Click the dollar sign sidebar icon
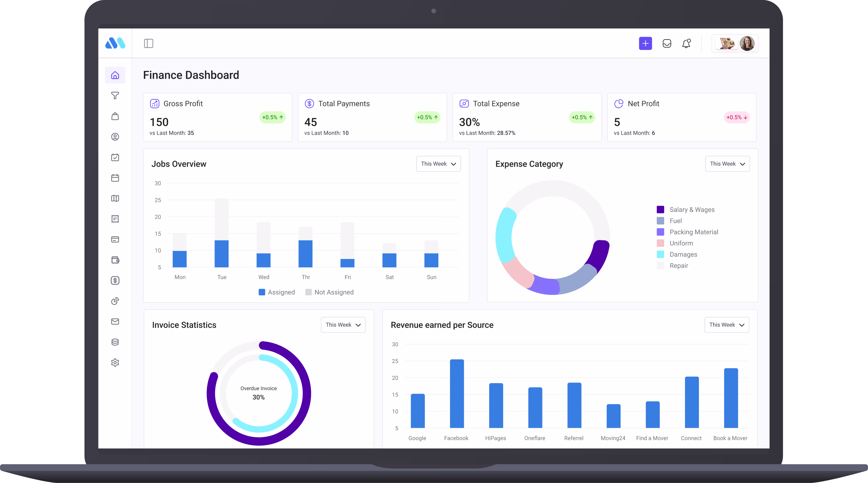Screen dimensions: 868x483 115,281
